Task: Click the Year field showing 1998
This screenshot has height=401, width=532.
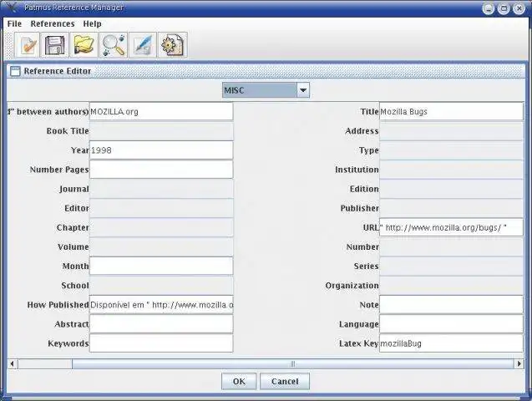Action: pos(161,150)
